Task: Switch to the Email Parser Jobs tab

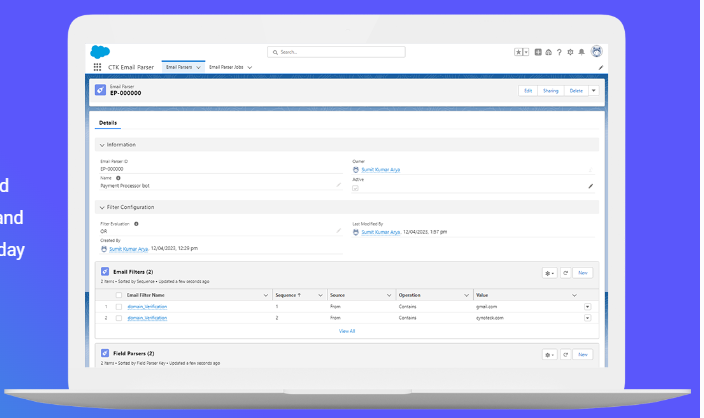Action: click(227, 67)
